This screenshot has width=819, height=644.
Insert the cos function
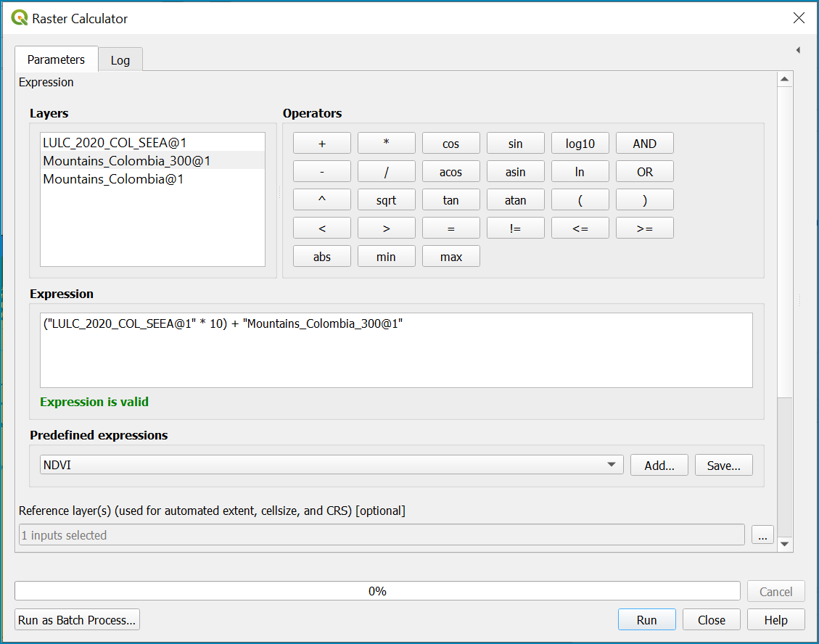[x=450, y=143]
